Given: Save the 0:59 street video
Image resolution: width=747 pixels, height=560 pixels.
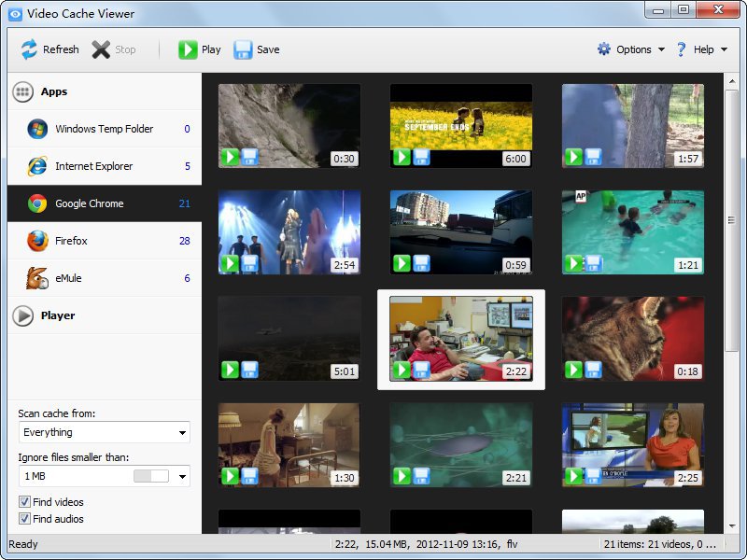Looking at the screenshot, I should pos(422,263).
